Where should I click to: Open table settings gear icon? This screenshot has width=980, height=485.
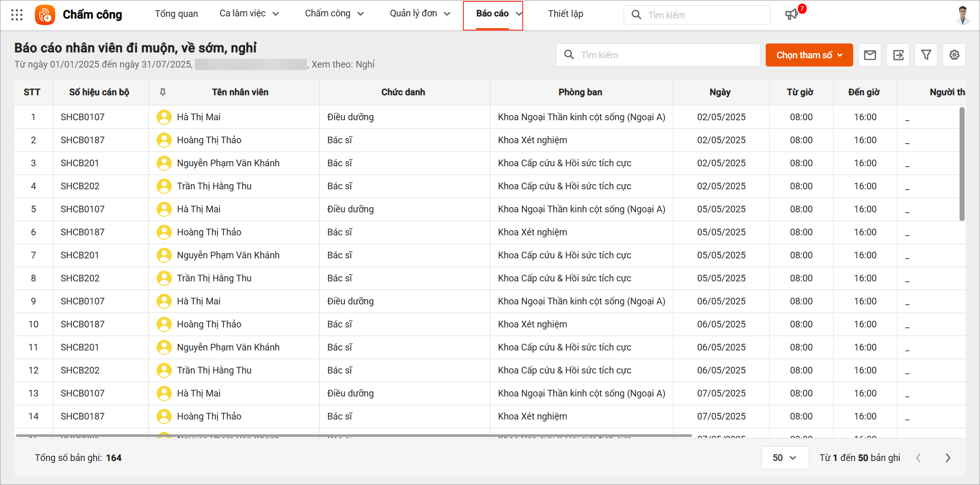[x=954, y=55]
